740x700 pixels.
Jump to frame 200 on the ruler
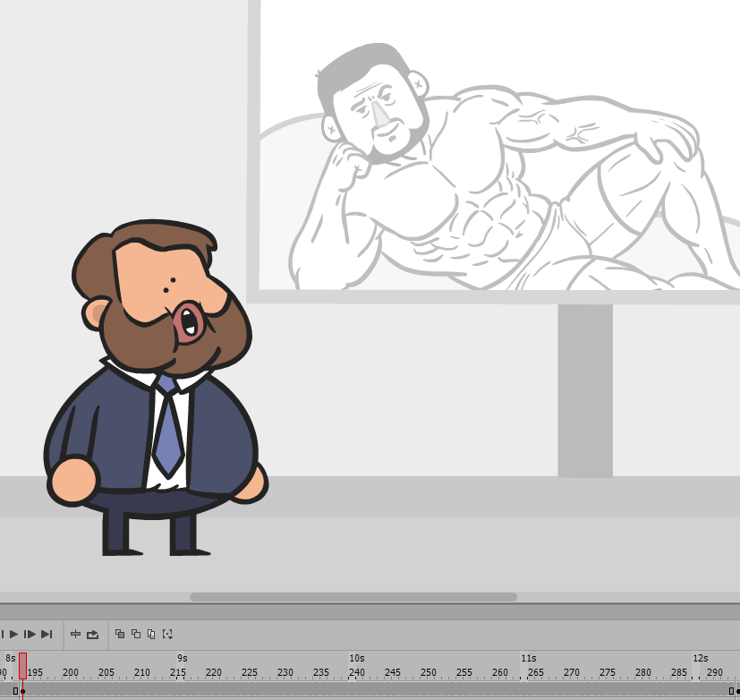71,672
